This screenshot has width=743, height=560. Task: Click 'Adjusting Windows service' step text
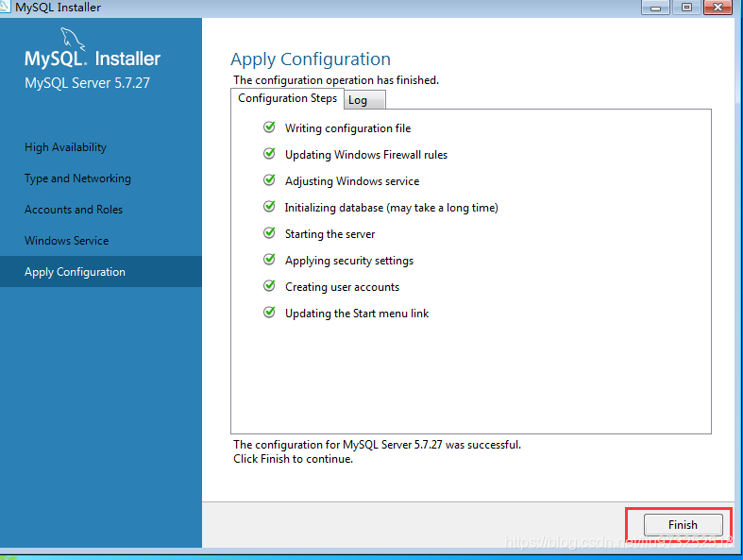tap(352, 181)
